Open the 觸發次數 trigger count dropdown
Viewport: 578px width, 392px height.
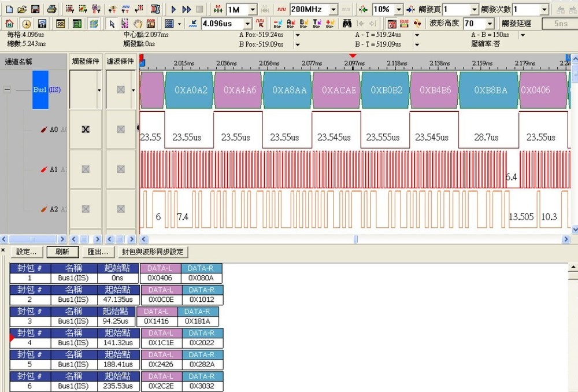[544, 9]
